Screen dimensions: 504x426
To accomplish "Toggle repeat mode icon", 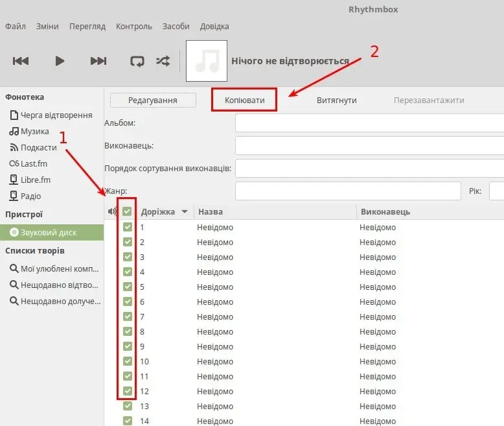I will (x=137, y=61).
